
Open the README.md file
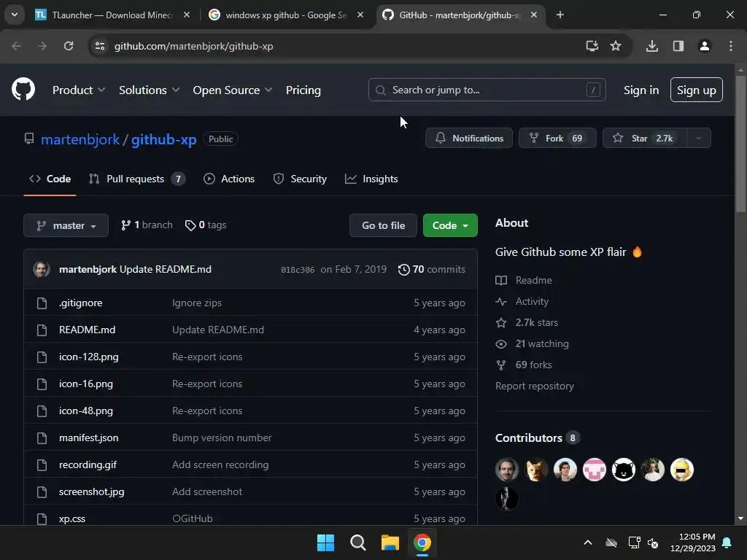(88, 330)
